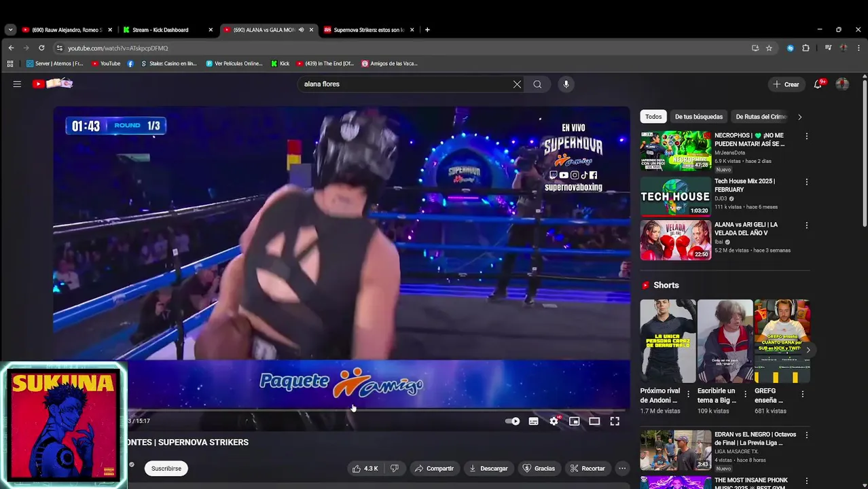Open the 'Stake: Casino en lín...' bookmark

coord(168,64)
